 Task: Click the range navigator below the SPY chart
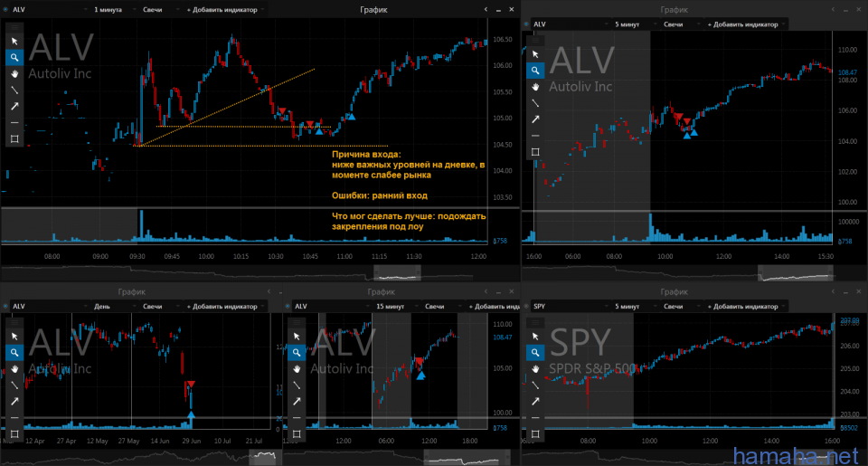694,458
